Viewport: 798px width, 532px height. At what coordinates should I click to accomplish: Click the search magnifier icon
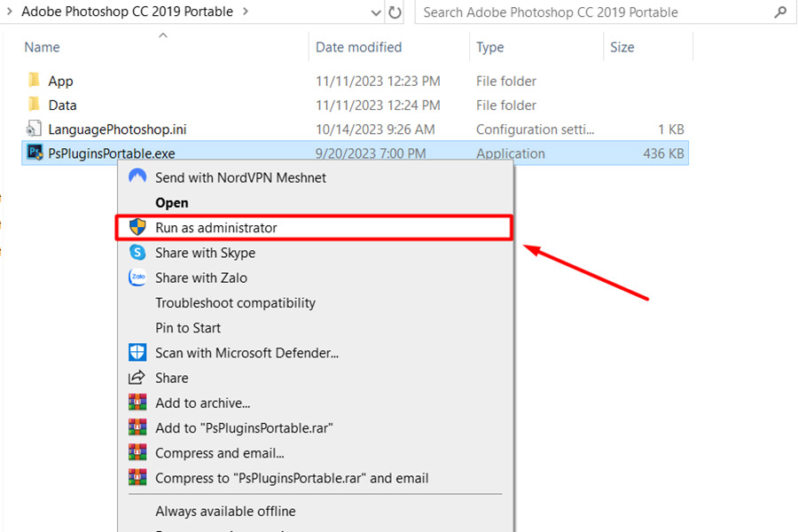(780, 12)
